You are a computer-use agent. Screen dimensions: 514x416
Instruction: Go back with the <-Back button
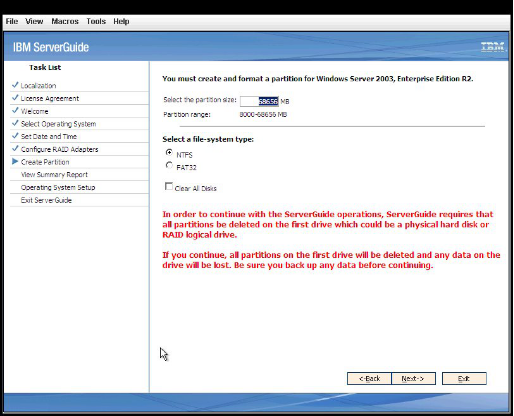point(369,379)
